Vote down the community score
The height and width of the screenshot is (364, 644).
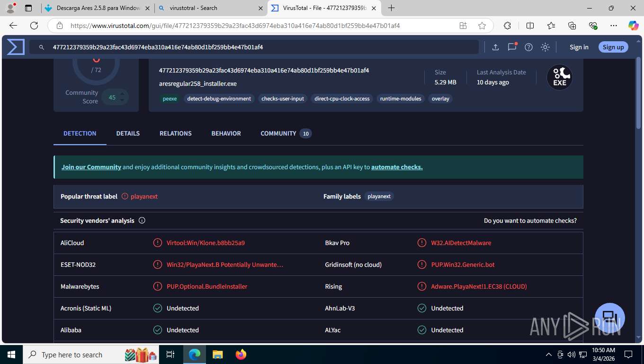pos(122,100)
